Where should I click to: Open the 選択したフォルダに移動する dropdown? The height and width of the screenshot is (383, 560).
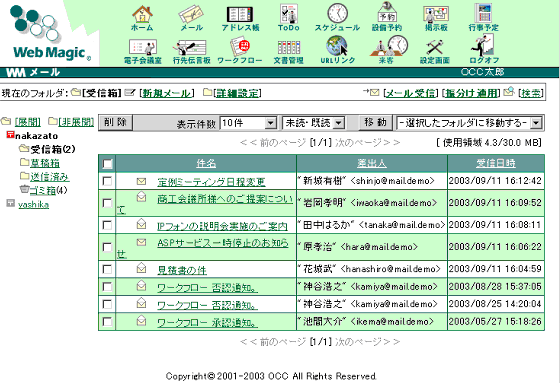tap(469, 123)
